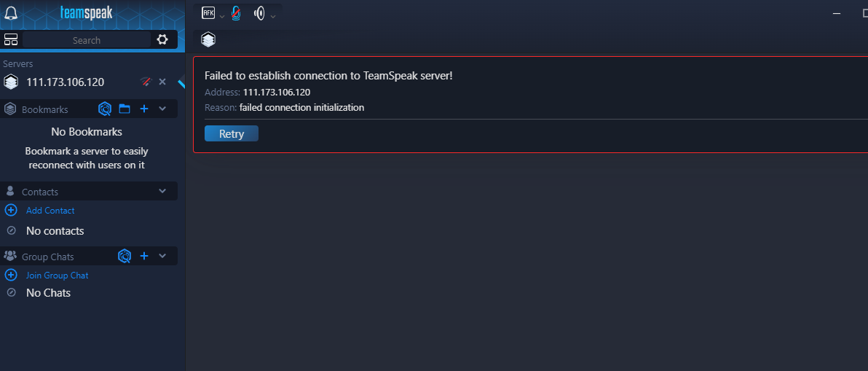Open the speaker options dropdown arrow
Screen dimensions: 868x371
point(273,15)
